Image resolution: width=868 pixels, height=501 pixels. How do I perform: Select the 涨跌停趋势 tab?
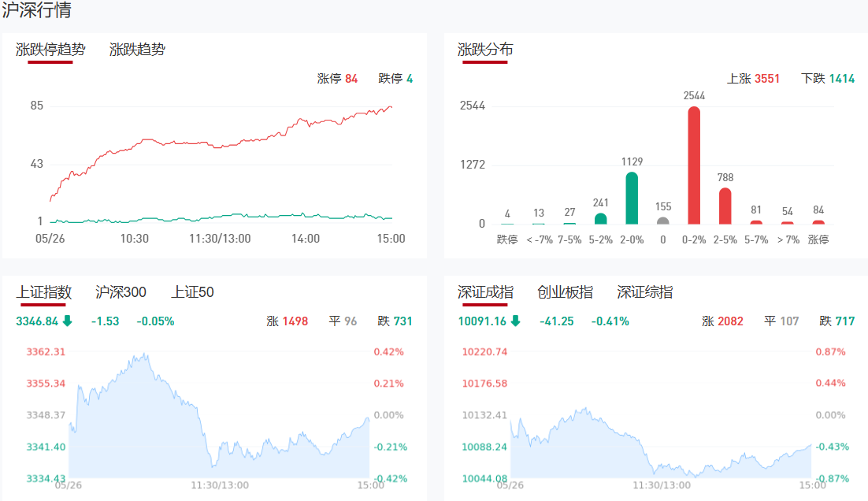[50, 50]
